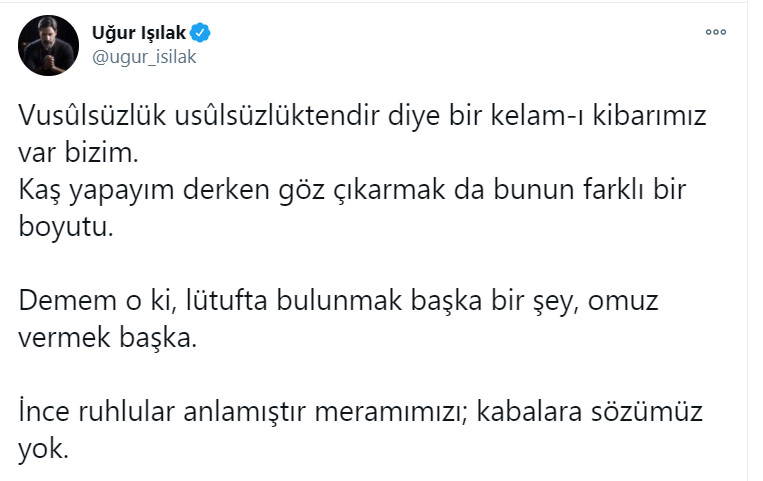Screen dimensions: 763x481
Task: Click the text "vermek başka."
Action: 109,338
